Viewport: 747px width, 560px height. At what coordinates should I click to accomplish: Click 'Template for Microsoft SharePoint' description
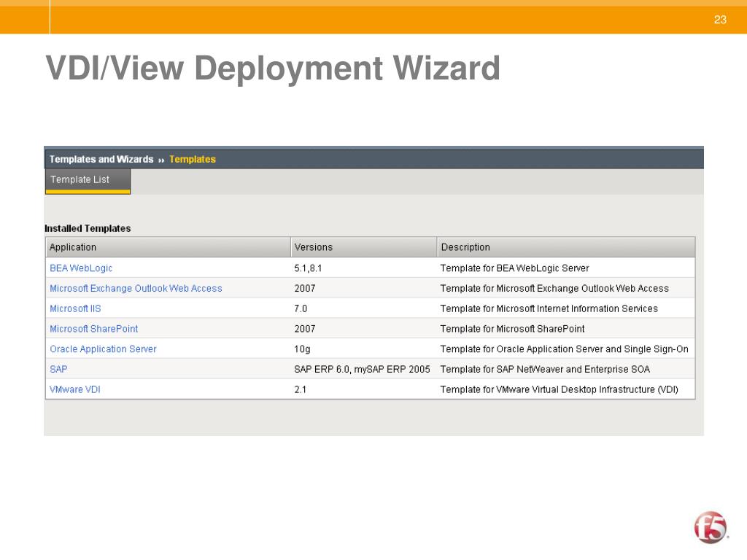tap(512, 329)
